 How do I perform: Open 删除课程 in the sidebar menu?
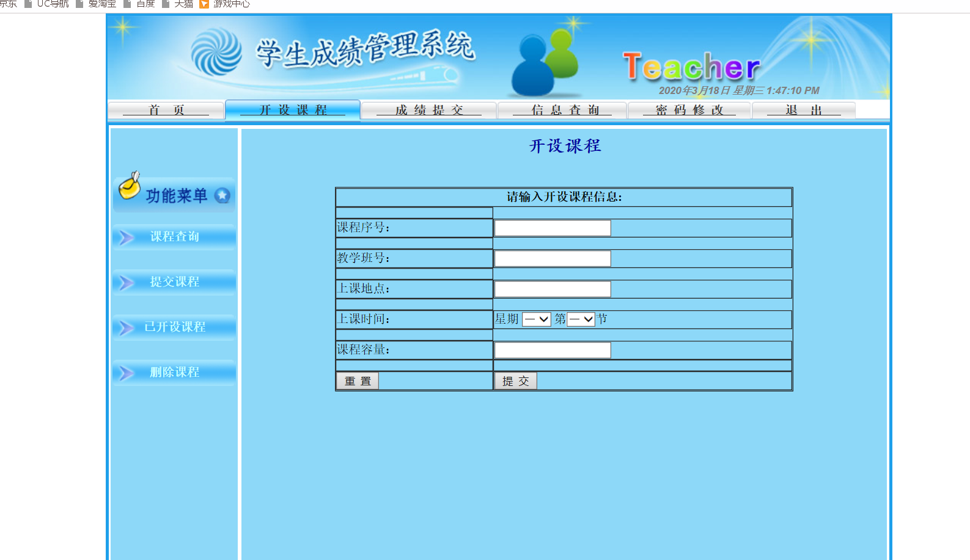(x=174, y=373)
